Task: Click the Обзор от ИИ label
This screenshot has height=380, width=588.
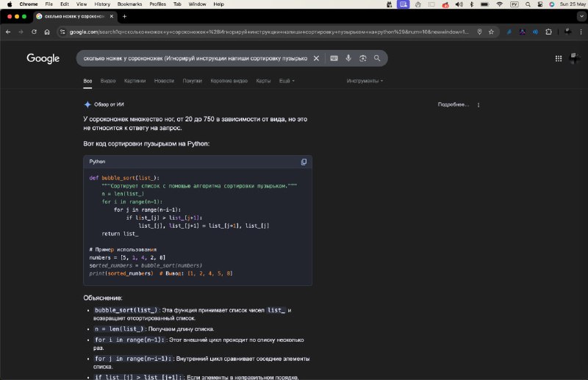Action: [109, 104]
